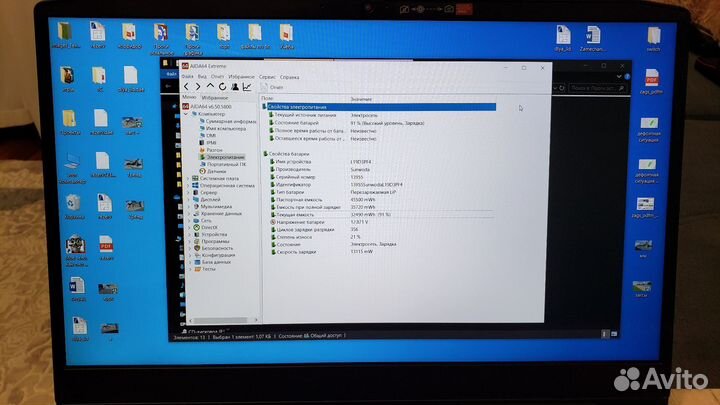Select the Безопасность tree node

[214, 248]
